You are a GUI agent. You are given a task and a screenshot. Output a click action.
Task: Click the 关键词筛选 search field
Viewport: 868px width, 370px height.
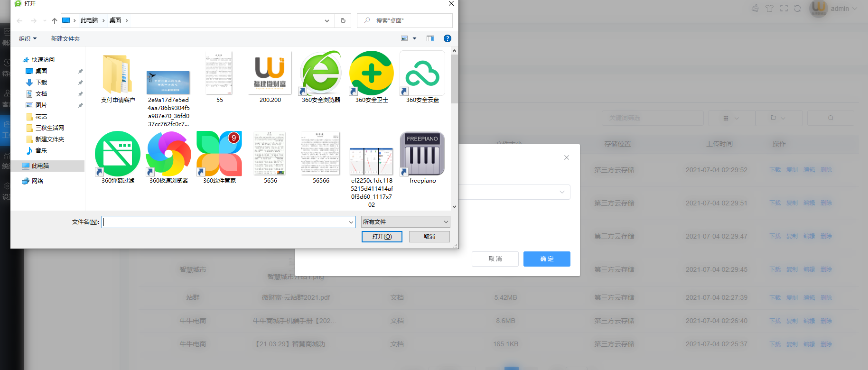[653, 118]
